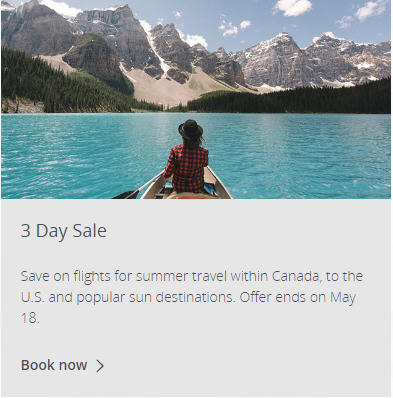Open the 3 Day Sale heading
The width and height of the screenshot is (393, 398).
point(64,231)
